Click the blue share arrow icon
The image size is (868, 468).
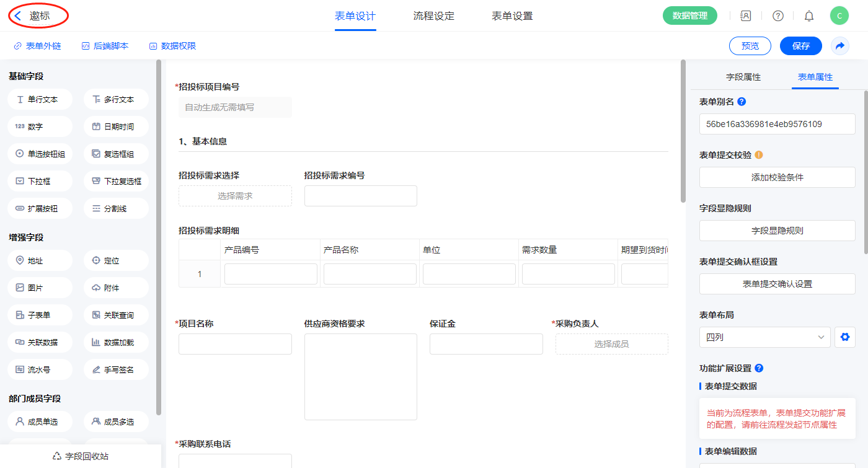pyautogui.click(x=839, y=46)
